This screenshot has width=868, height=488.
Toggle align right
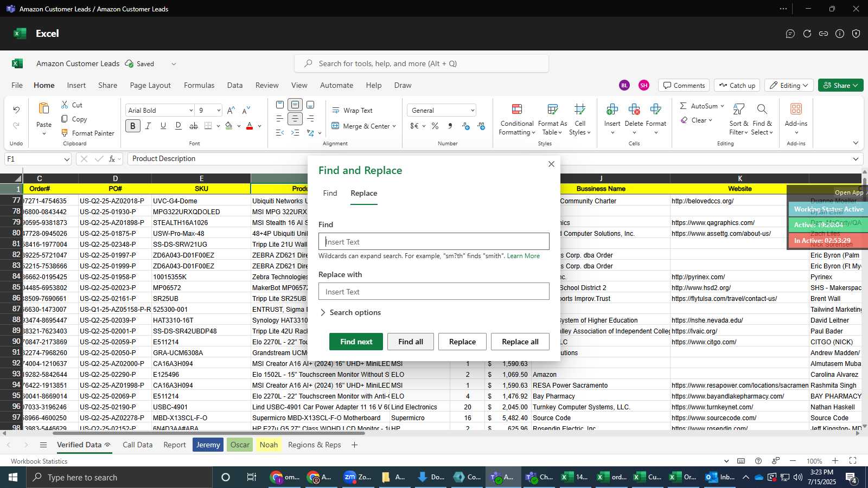pyautogui.click(x=310, y=118)
